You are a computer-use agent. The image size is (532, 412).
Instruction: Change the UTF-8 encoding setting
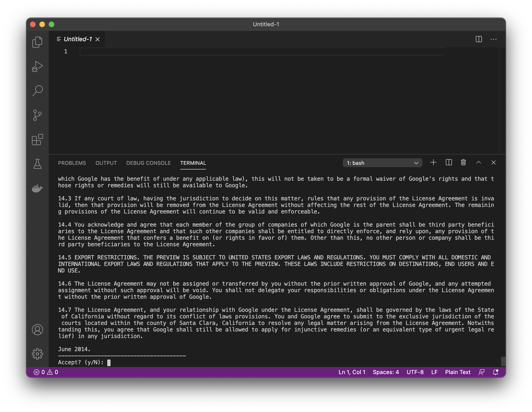click(415, 372)
